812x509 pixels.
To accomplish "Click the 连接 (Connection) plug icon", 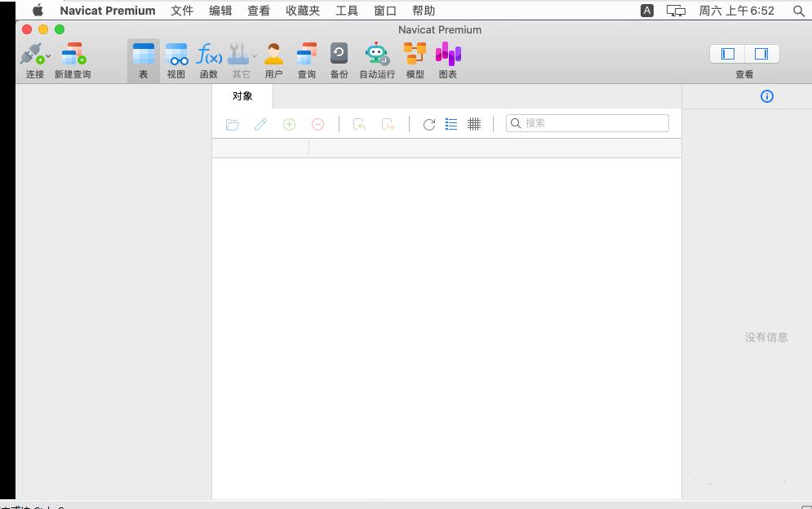I will (x=31, y=55).
